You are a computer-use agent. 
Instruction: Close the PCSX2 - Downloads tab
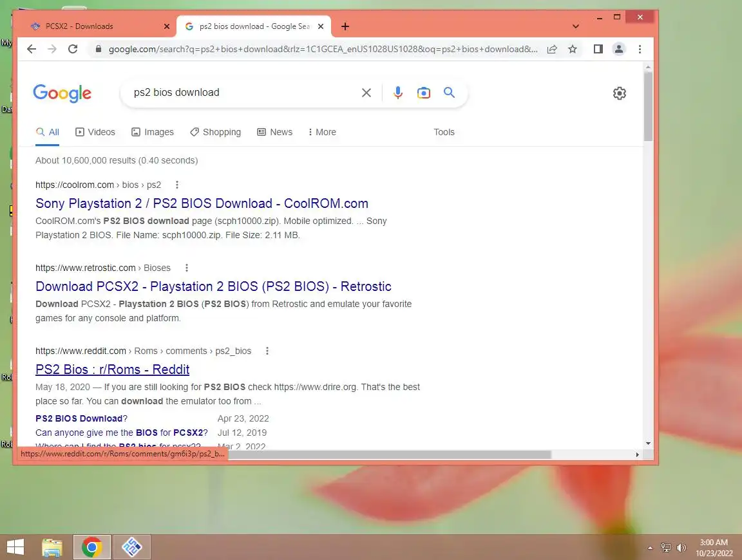[x=167, y=26]
